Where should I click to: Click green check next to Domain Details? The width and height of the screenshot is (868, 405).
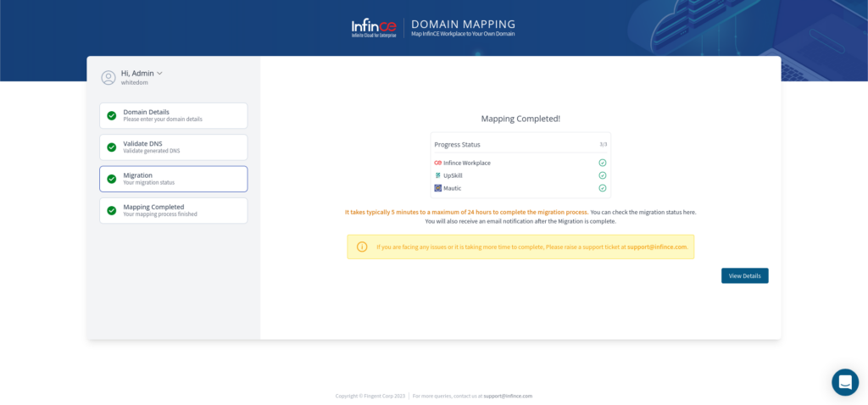pos(112,115)
